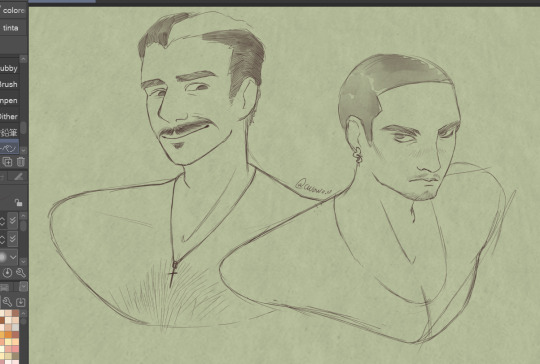540x364 pixels.
Task: Click the soft round brush tip preview
Action: coord(3,257)
